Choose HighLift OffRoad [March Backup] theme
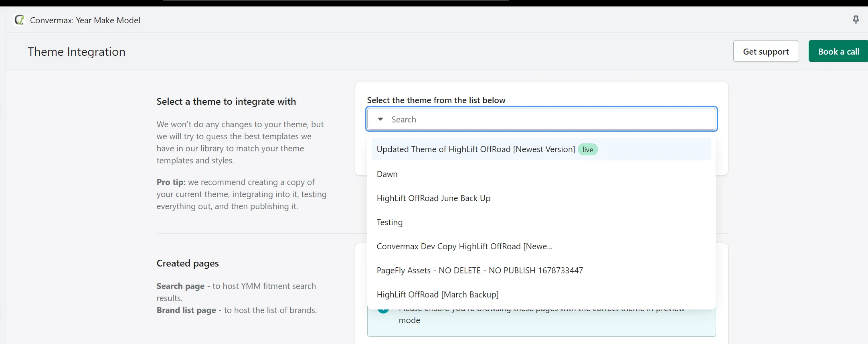 click(x=437, y=295)
